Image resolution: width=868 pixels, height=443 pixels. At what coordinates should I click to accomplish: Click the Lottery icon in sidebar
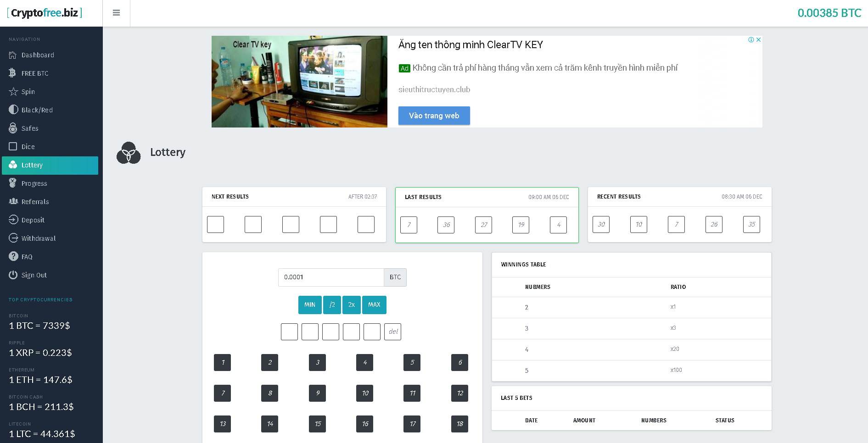tap(13, 165)
